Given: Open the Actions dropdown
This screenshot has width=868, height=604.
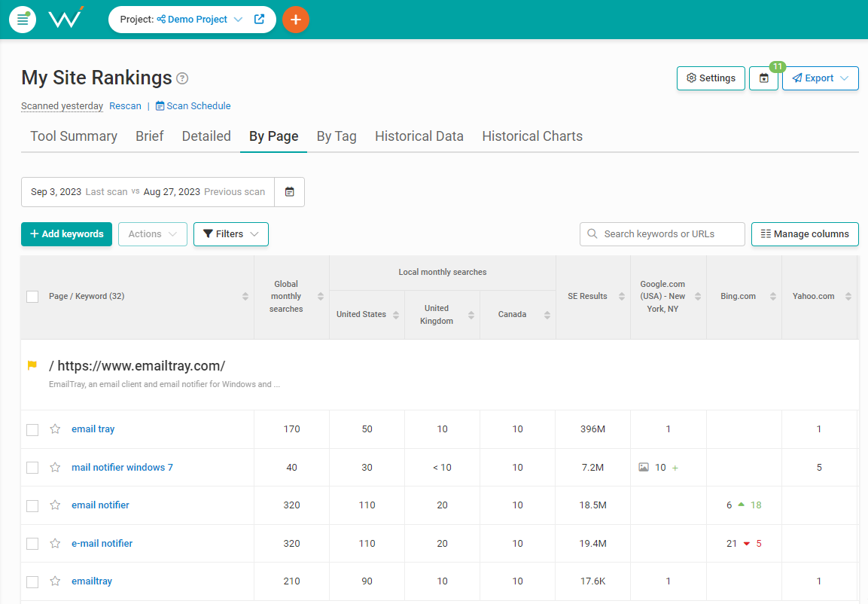Looking at the screenshot, I should pyautogui.click(x=153, y=234).
